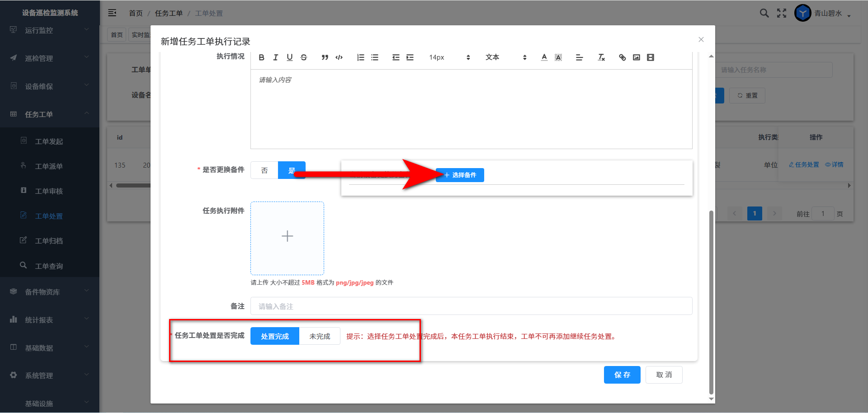Clear formatting using the Tx icon
This screenshot has height=413, width=868.
click(x=601, y=57)
